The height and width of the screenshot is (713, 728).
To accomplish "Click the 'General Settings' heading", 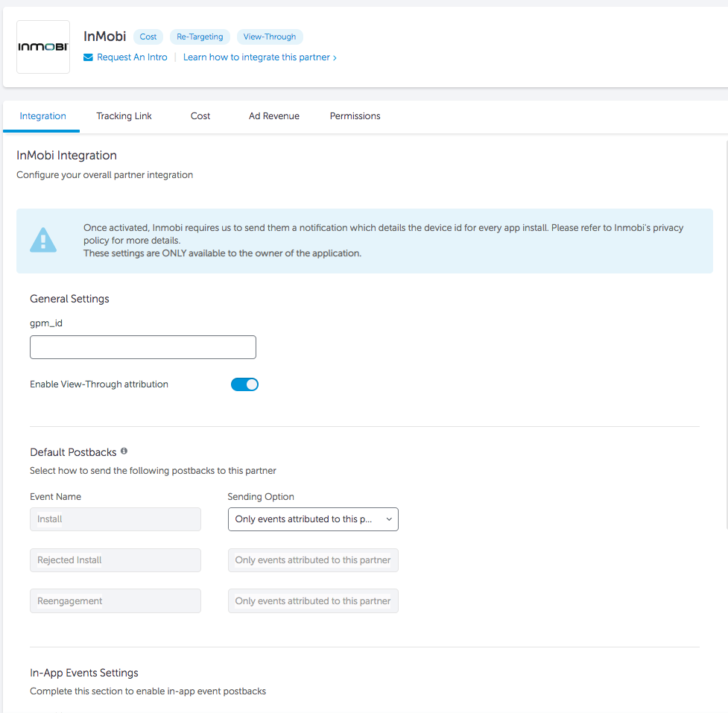I will (x=69, y=299).
